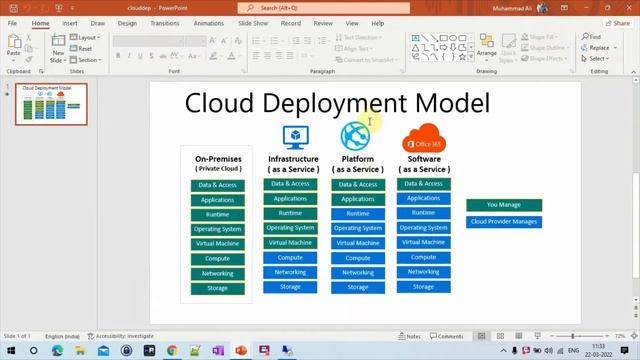Click the zoom slider in status bar
Viewport: 640px width, 360px height.
point(579,336)
